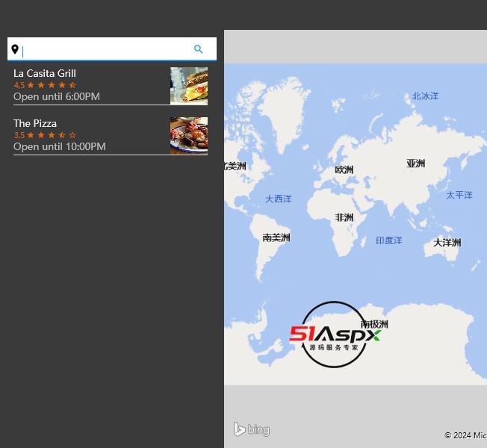Click the 大洋洲 map label
The image size is (487, 448).
pyautogui.click(x=447, y=243)
